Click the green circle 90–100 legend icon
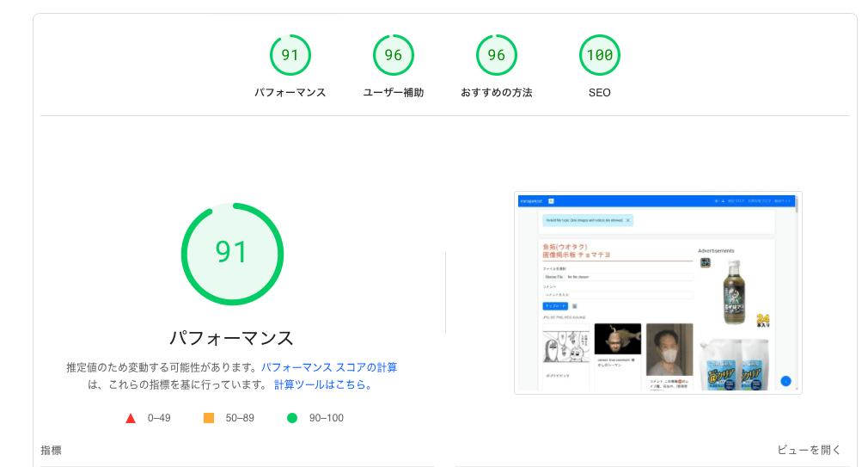The height and width of the screenshot is (467, 868). pos(291,418)
